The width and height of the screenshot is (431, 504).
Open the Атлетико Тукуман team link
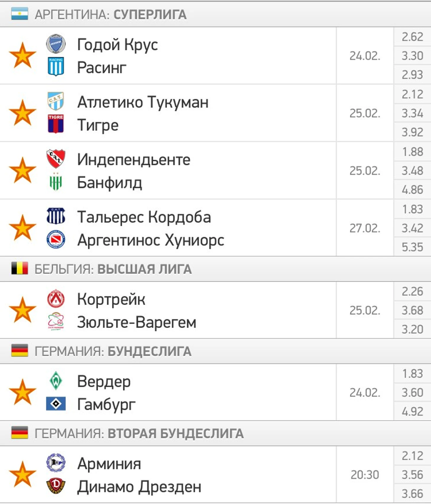(x=143, y=102)
